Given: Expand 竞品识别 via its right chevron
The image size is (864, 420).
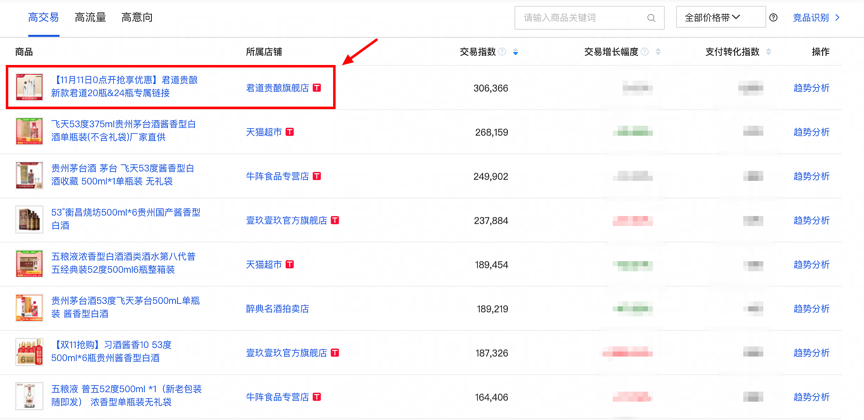Looking at the screenshot, I should click(x=838, y=18).
